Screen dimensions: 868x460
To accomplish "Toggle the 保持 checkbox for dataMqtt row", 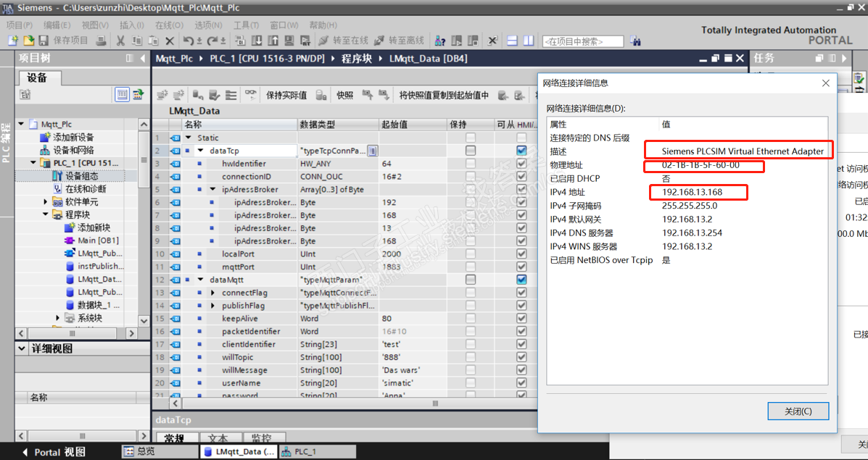I will pos(470,280).
